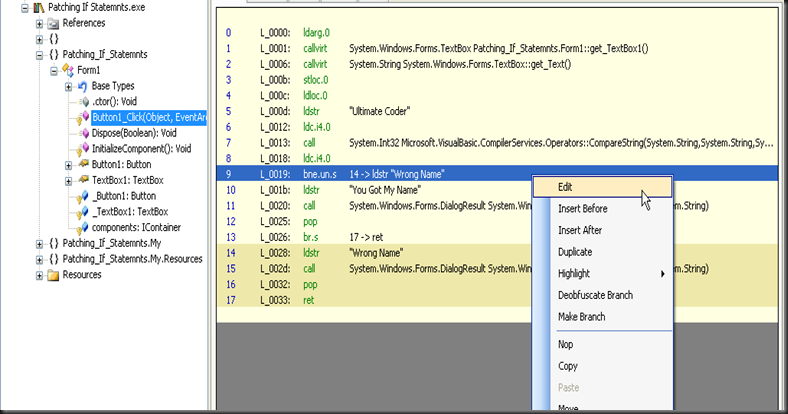788x414 pixels.
Task: Click the Resources folder icon
Action: [x=53, y=274]
